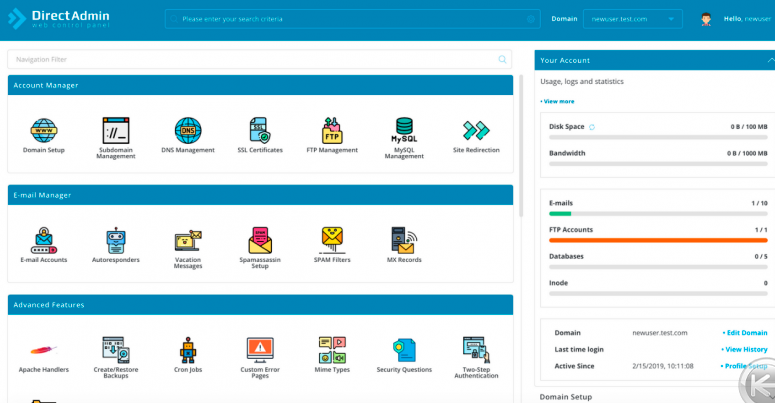
Task: Click the Account Manager section header
Action: (x=260, y=85)
